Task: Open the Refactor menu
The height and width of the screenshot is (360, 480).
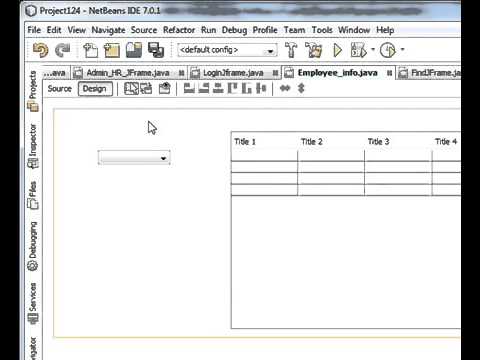Action: 179,30
